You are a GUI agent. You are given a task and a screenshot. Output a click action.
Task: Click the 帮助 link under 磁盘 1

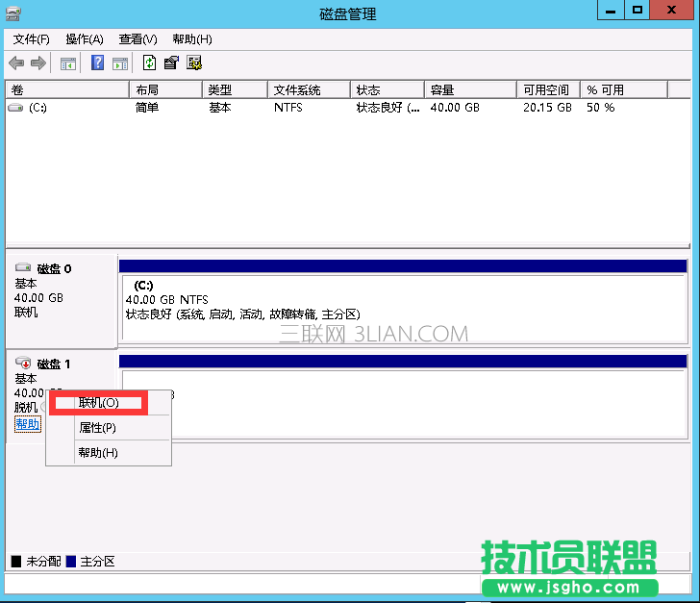coord(28,424)
